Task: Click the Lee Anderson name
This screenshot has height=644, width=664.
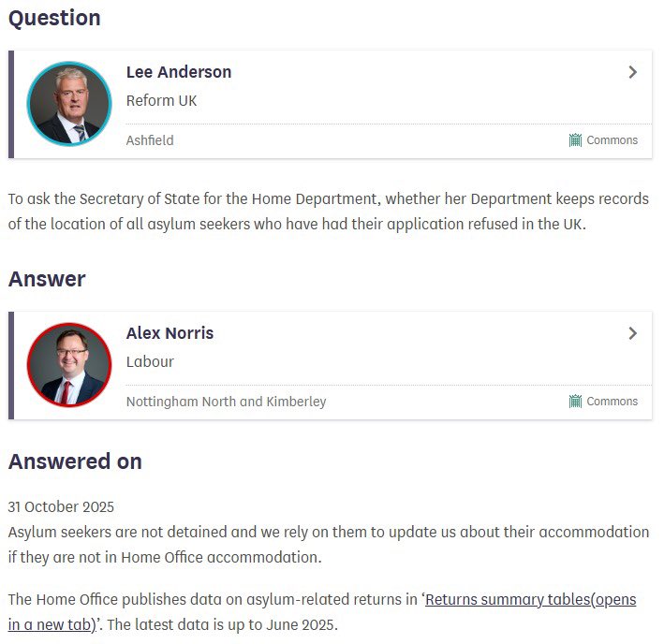Action: 179,72
